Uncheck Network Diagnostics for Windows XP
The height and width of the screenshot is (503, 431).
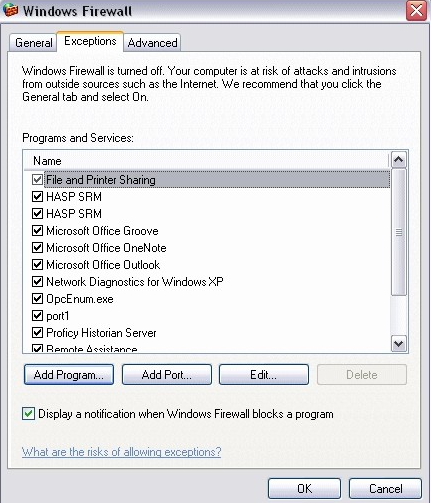[37, 282]
